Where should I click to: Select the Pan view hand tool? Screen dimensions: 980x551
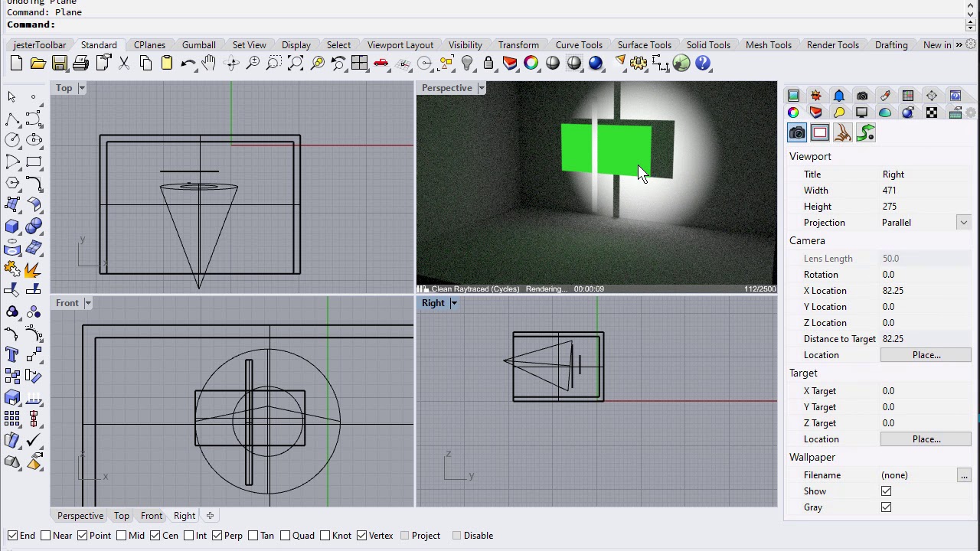pyautogui.click(x=209, y=64)
